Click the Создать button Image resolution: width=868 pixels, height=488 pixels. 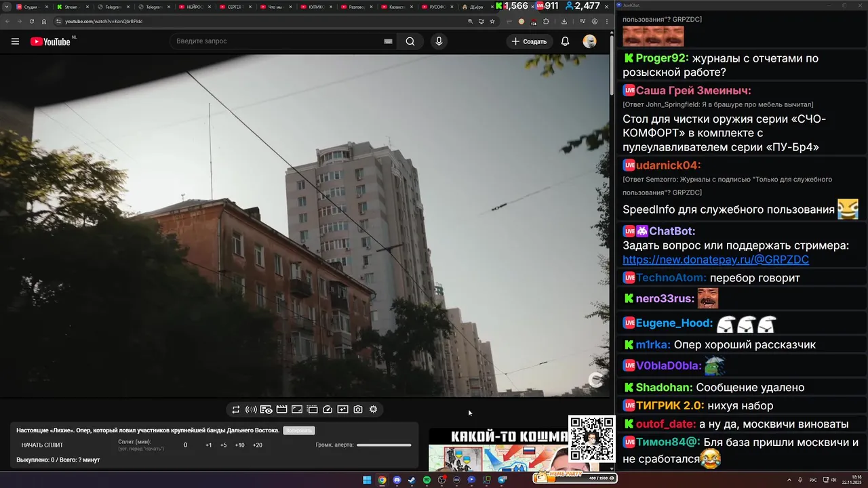tap(529, 41)
